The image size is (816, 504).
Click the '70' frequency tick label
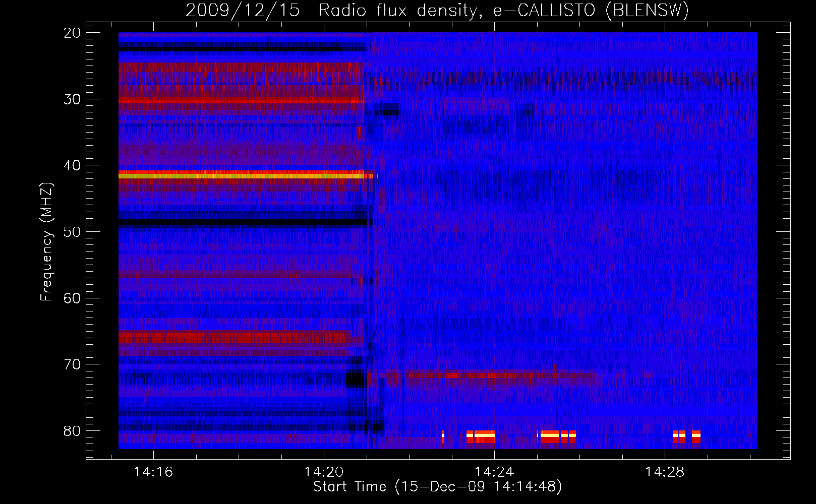72,364
